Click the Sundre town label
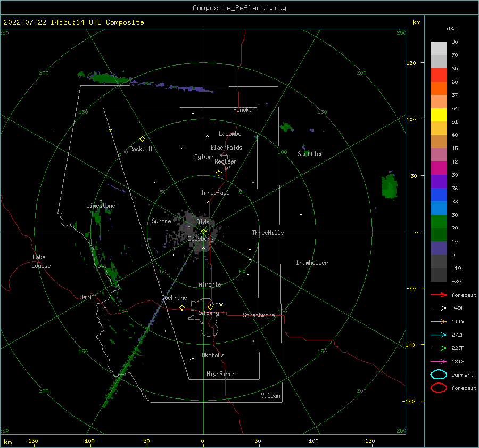 tap(161, 221)
